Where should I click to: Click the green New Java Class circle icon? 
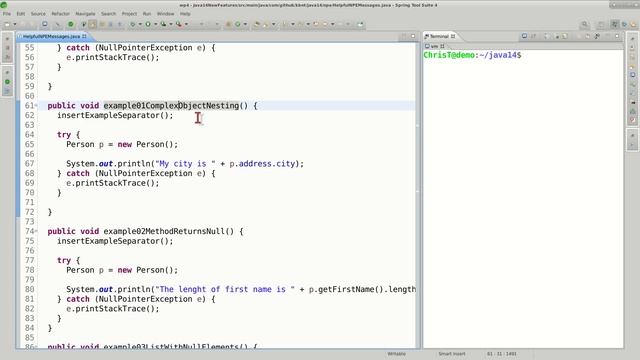point(238,24)
